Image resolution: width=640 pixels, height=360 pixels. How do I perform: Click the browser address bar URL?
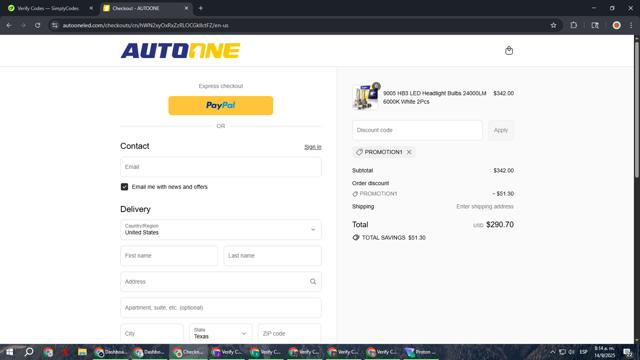click(145, 25)
